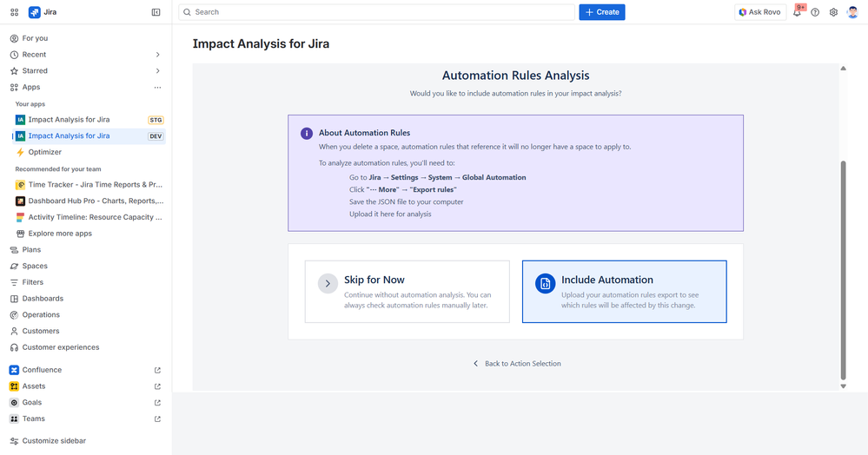The height and width of the screenshot is (455, 868).
Task: Click the Goals external link icon
Action: pyautogui.click(x=158, y=403)
